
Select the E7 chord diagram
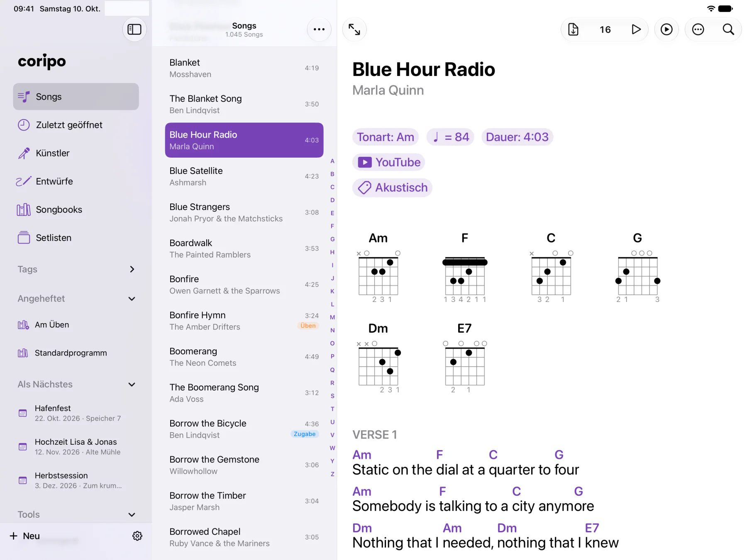coord(465,358)
